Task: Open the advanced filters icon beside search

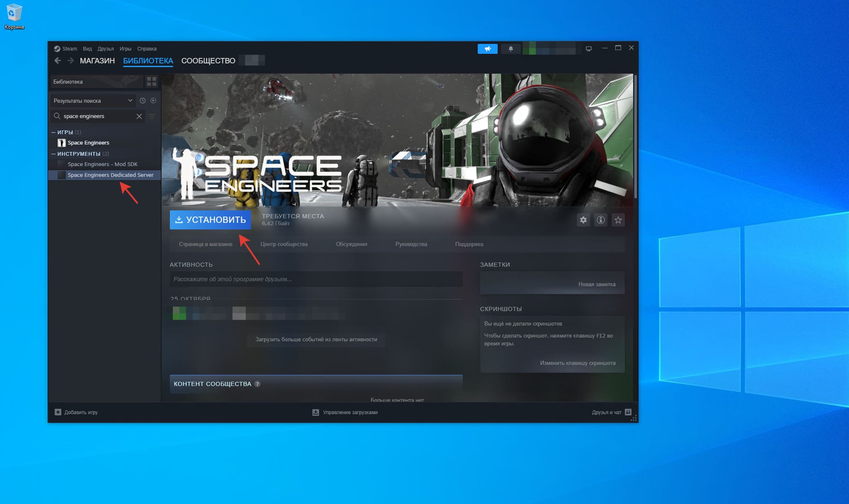Action: click(x=152, y=116)
